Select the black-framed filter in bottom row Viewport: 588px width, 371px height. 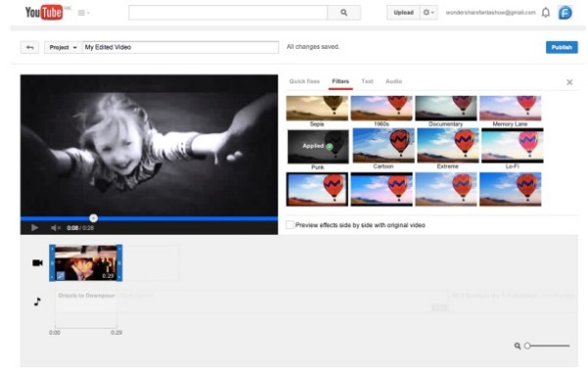click(317, 189)
